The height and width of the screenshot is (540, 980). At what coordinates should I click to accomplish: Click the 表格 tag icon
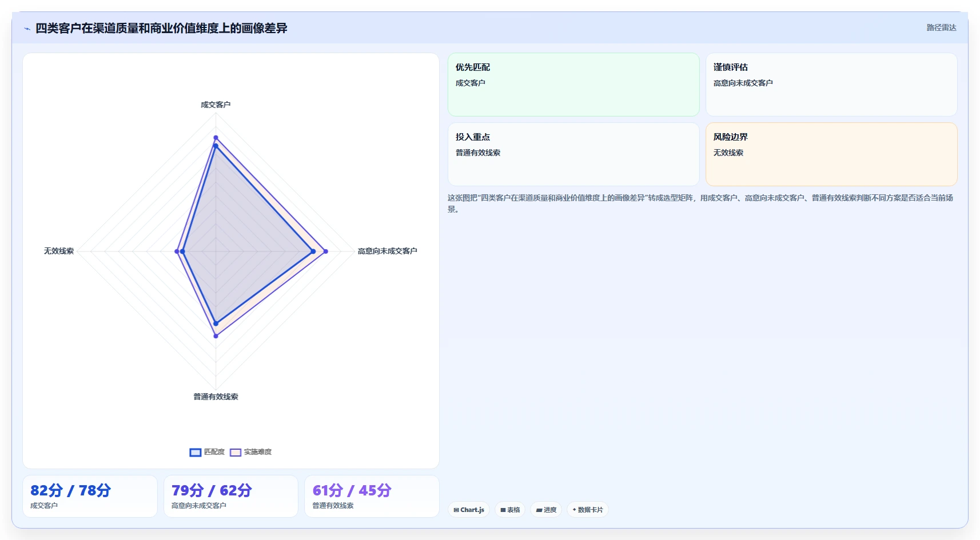tap(503, 510)
